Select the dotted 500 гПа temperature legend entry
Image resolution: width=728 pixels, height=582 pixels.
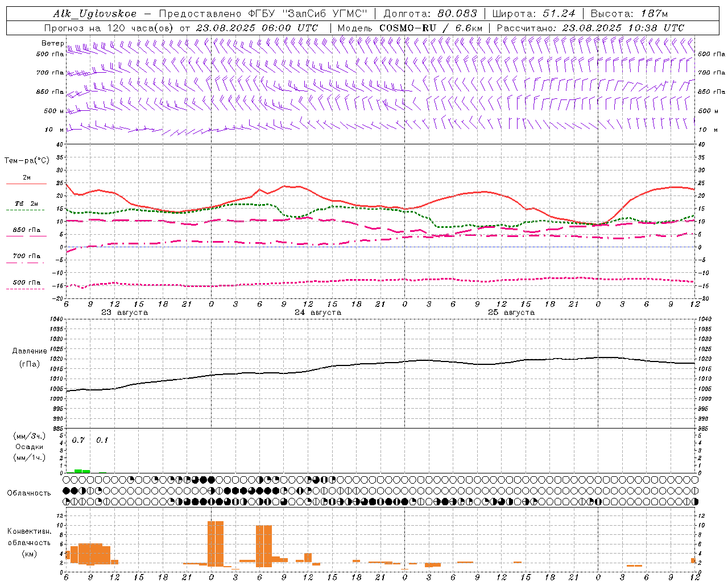[26, 282]
